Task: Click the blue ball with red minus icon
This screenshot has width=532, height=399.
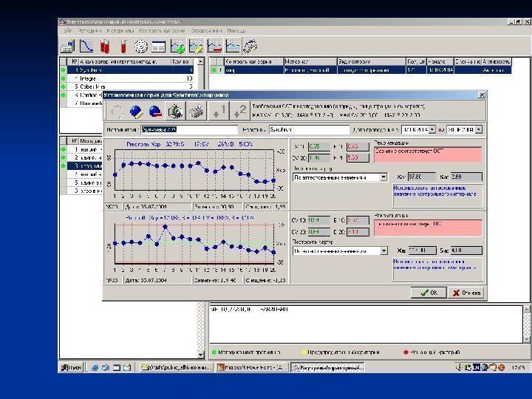Action: [155, 111]
